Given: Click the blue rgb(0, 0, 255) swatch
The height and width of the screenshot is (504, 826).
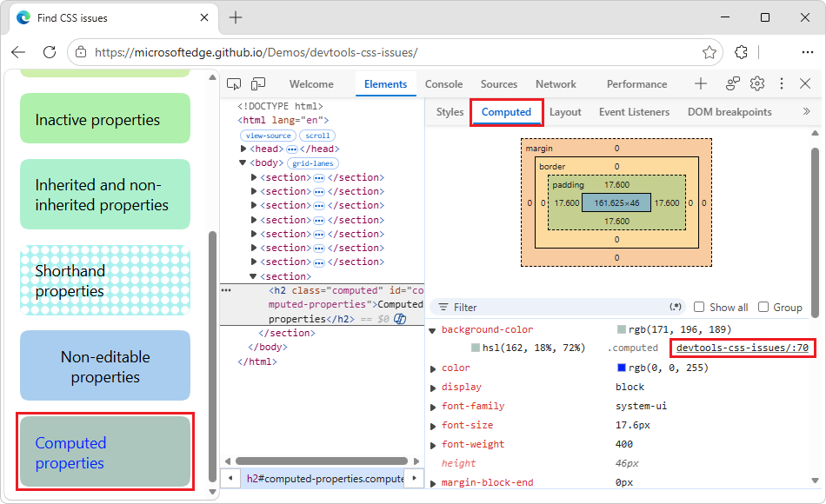Looking at the screenshot, I should coord(622,368).
